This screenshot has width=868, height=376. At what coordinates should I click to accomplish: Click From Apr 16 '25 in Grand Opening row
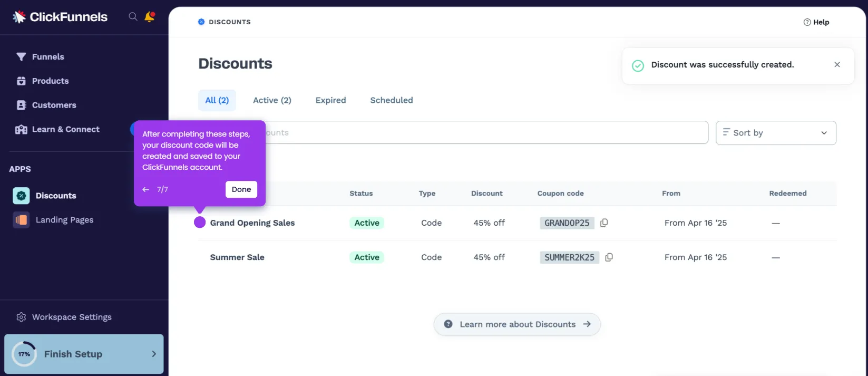696,223
